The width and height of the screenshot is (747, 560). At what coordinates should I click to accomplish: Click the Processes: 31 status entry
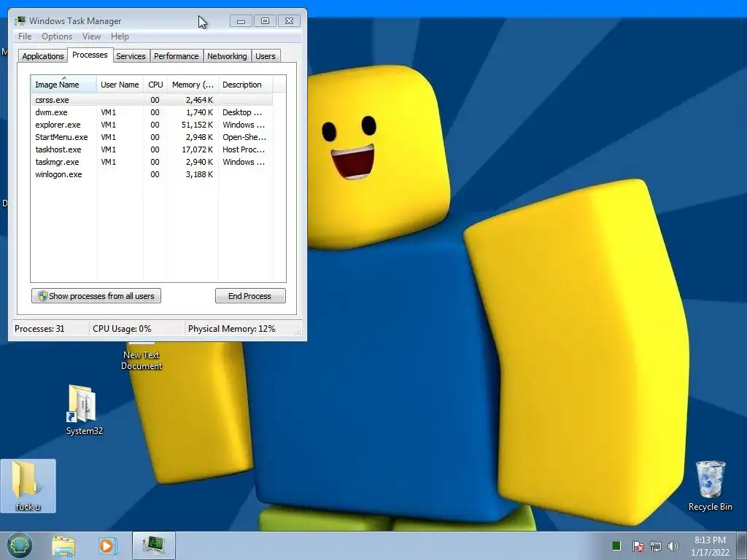[x=39, y=329]
